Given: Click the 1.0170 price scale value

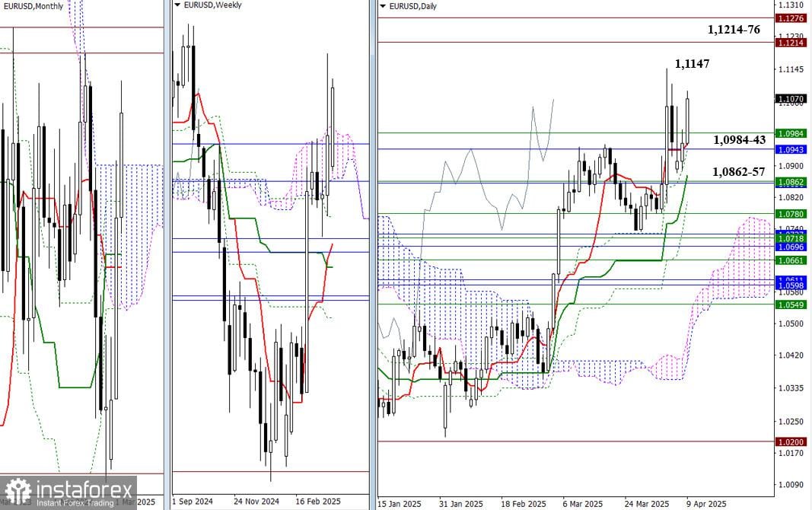Looking at the screenshot, I should 791,453.
